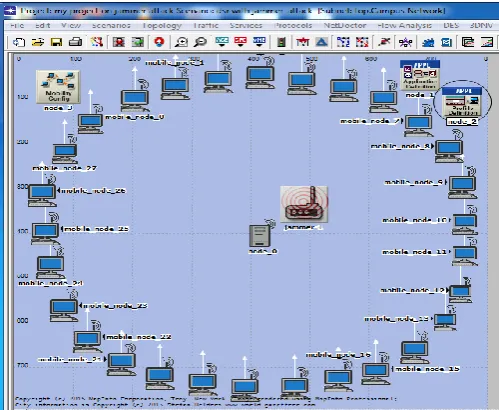Select the Mobility Config node icon

(58, 87)
